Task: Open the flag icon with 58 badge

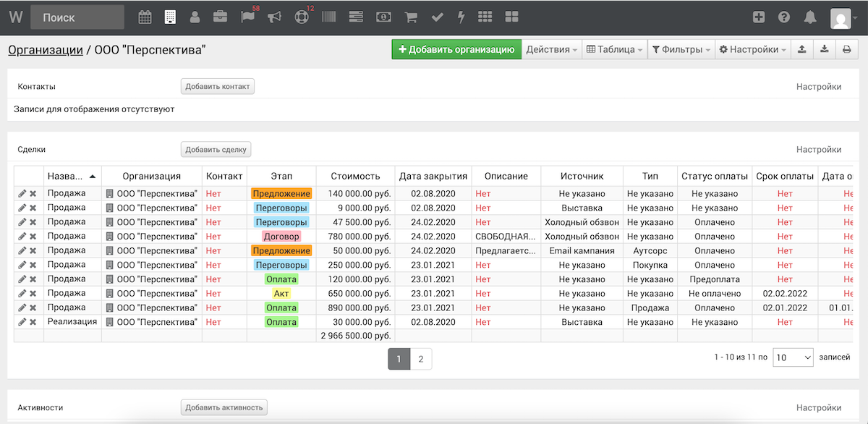Action: tap(247, 17)
